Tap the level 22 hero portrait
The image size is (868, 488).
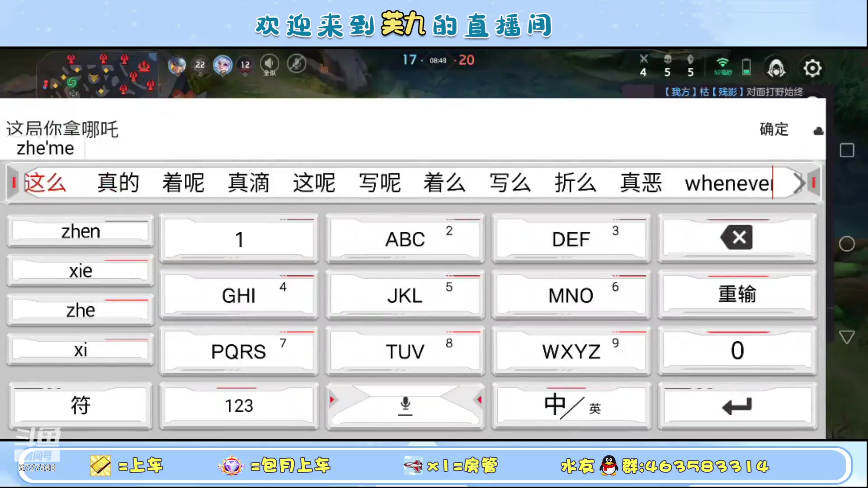click(177, 66)
